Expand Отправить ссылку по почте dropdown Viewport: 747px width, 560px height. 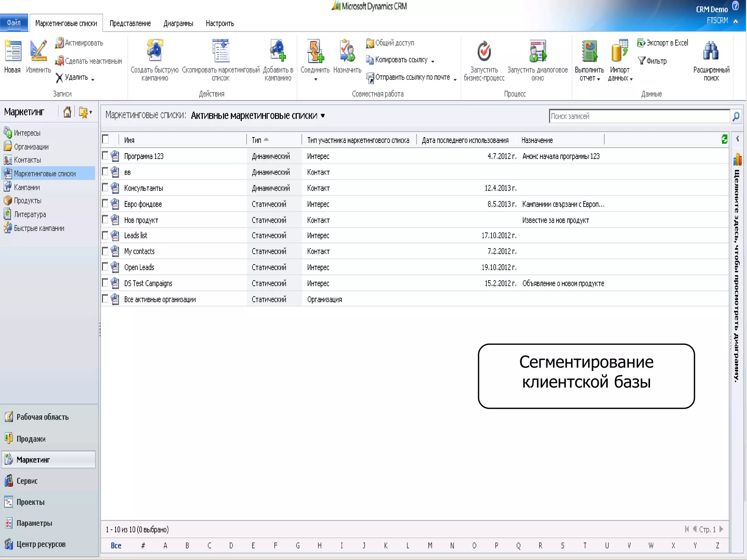[x=455, y=79]
